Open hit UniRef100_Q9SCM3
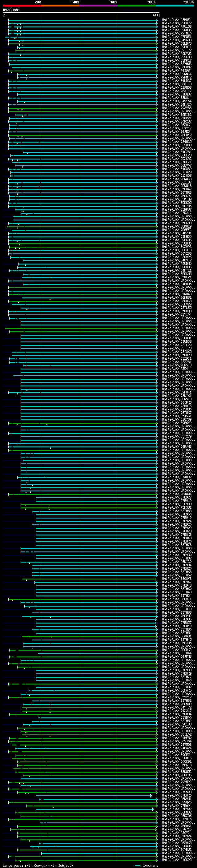 (x=176, y=57)
